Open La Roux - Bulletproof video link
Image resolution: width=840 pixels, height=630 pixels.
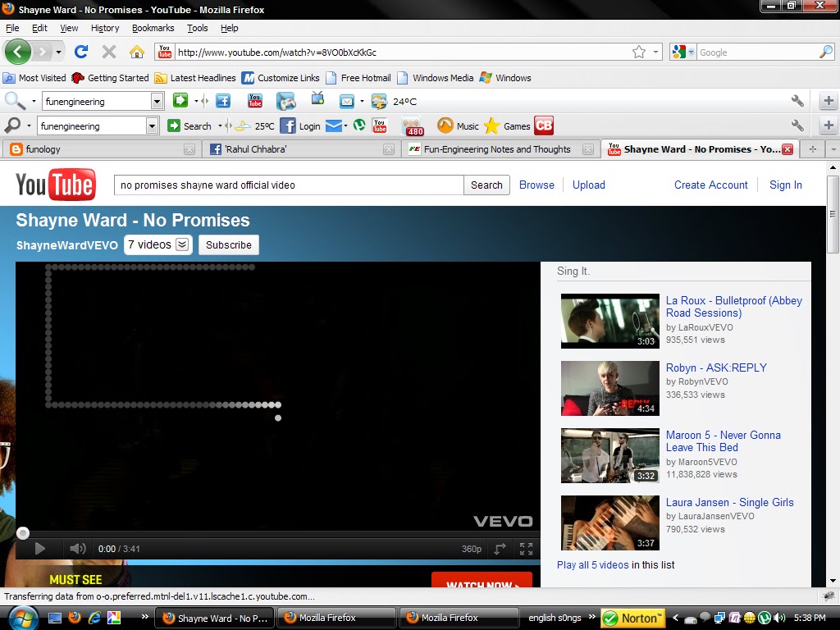pyautogui.click(x=733, y=307)
